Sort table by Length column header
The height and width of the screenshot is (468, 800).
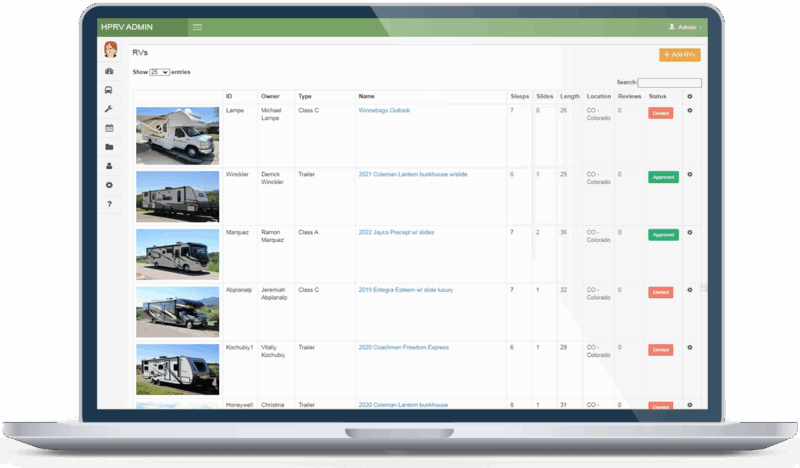[570, 96]
